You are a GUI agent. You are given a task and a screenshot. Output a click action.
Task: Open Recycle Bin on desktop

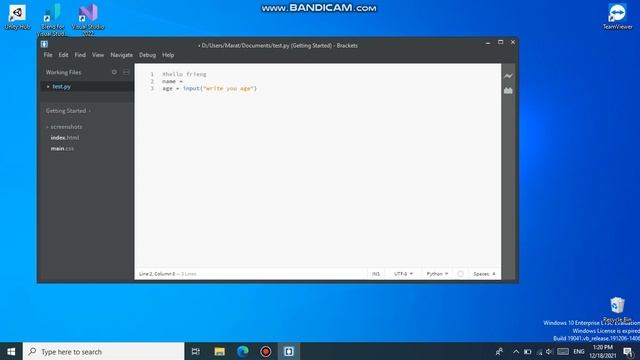click(x=617, y=309)
